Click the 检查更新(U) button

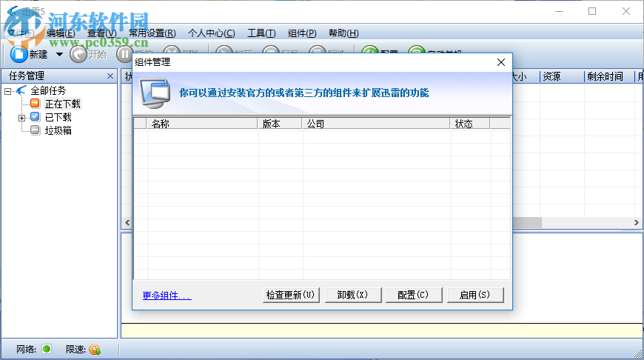(291, 295)
